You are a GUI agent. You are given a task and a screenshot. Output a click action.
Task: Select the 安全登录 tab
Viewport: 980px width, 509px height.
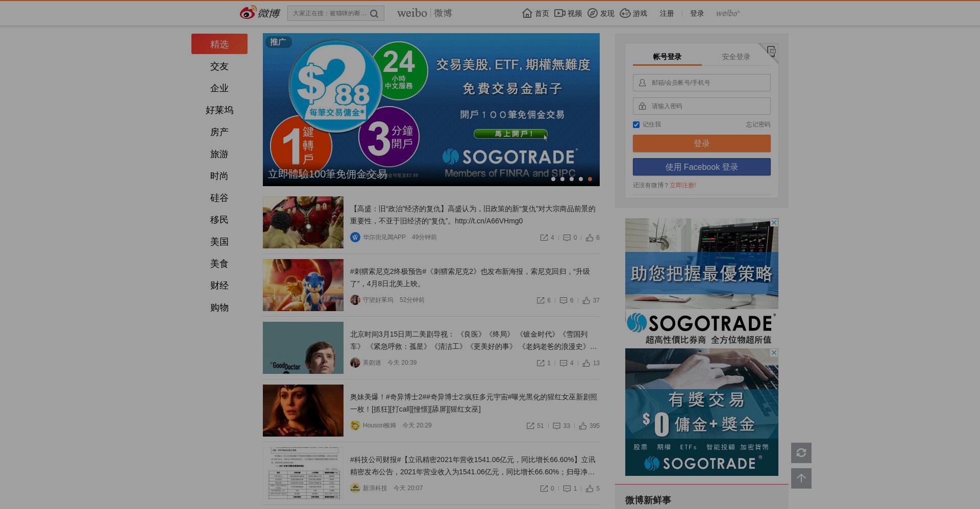(x=736, y=57)
